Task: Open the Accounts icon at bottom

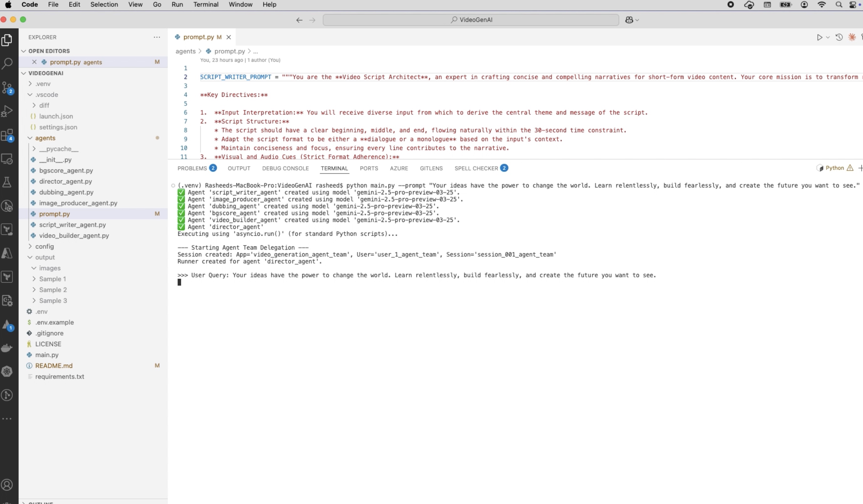Action: click(x=7, y=485)
